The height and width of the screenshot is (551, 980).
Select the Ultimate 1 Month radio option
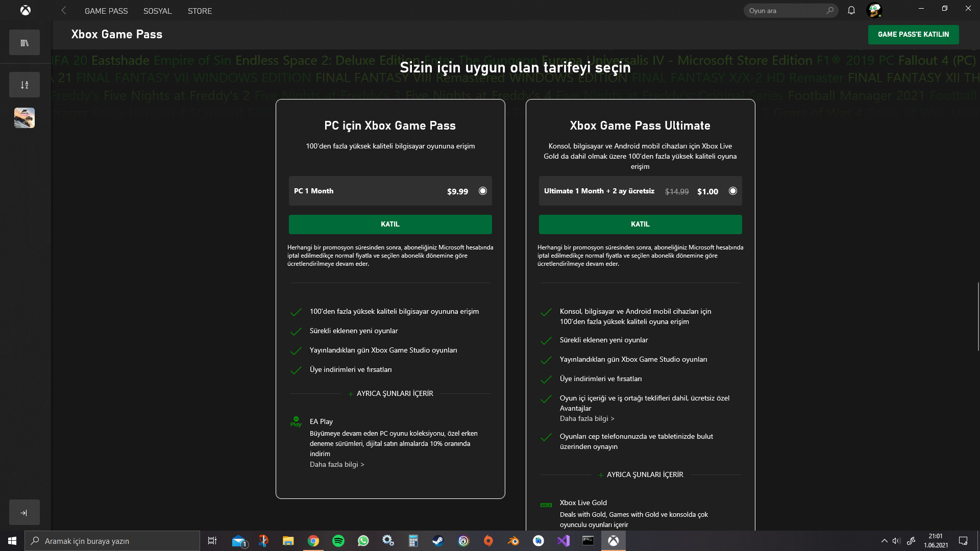[x=732, y=191]
